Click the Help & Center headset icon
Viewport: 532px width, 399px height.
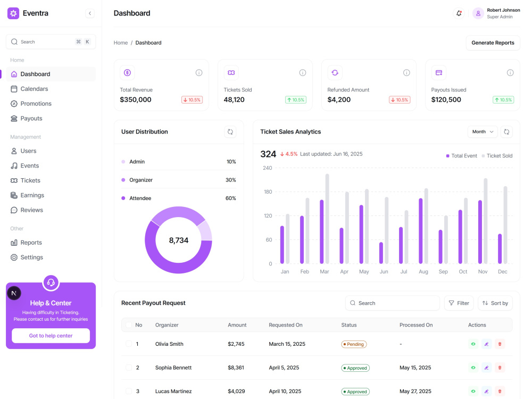tap(51, 282)
